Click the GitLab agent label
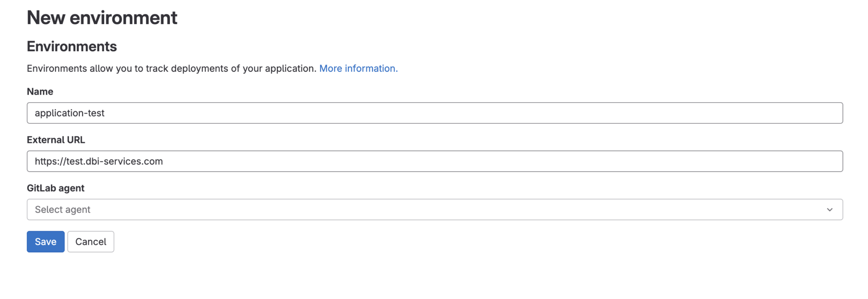 coord(56,188)
